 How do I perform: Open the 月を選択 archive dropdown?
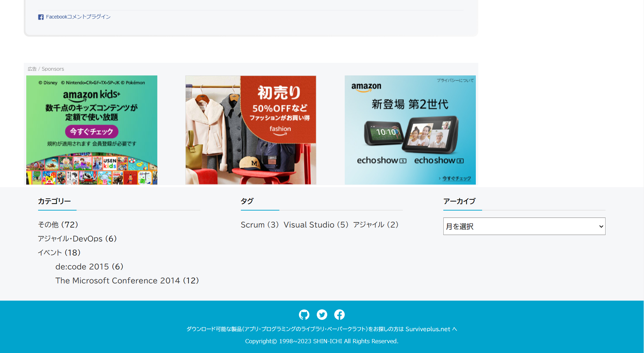pyautogui.click(x=524, y=226)
